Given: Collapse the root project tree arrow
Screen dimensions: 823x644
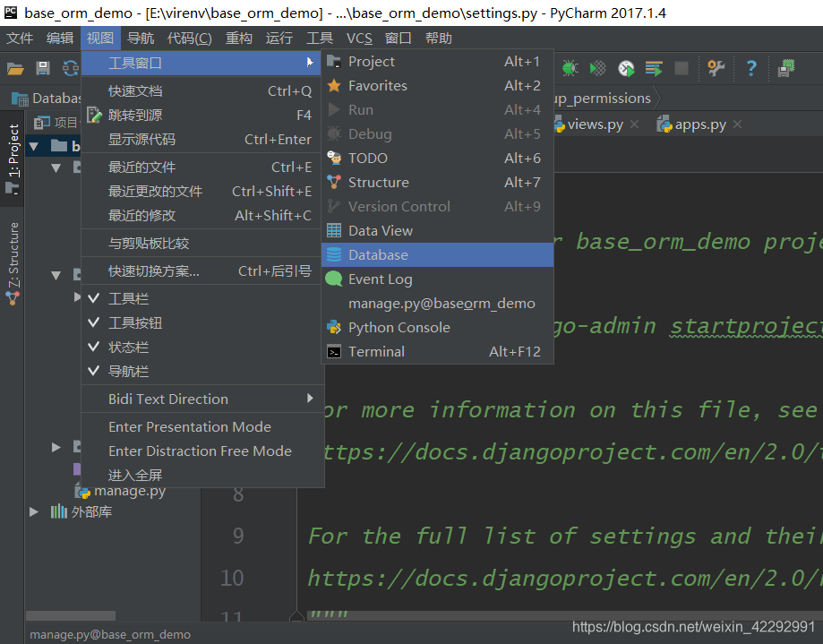Looking at the screenshot, I should click(34, 146).
